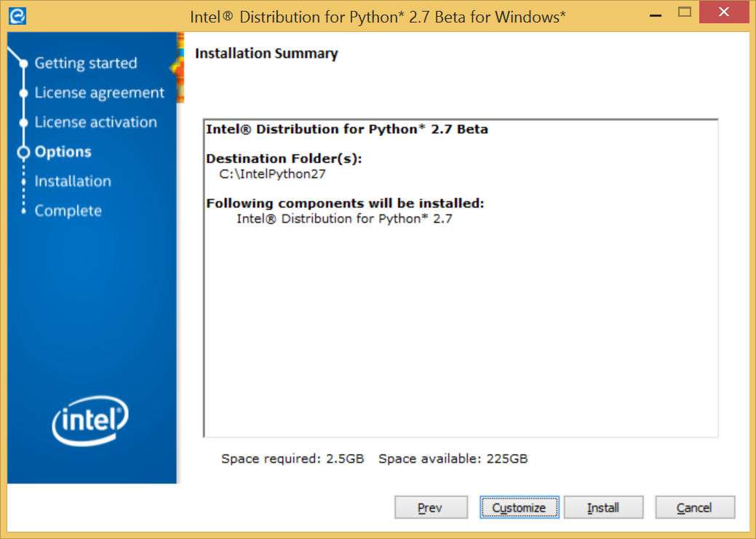756x539 pixels.
Task: Click the Intel logo in the sidebar
Action: pos(90,421)
